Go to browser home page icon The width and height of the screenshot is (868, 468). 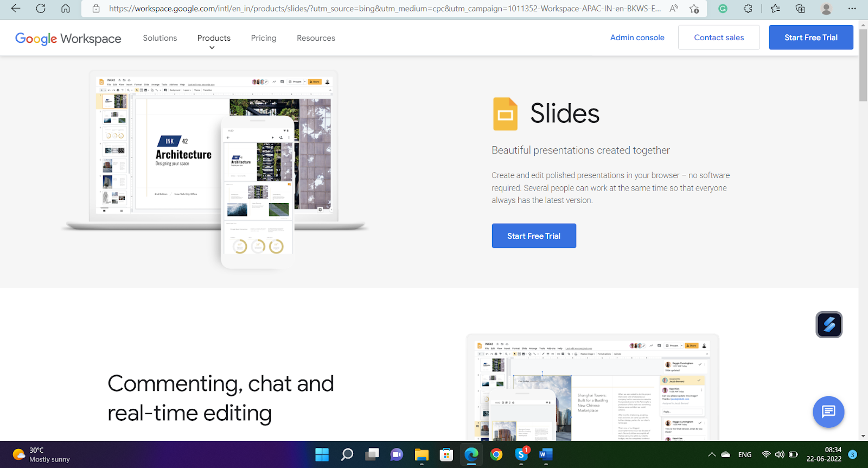(x=66, y=9)
